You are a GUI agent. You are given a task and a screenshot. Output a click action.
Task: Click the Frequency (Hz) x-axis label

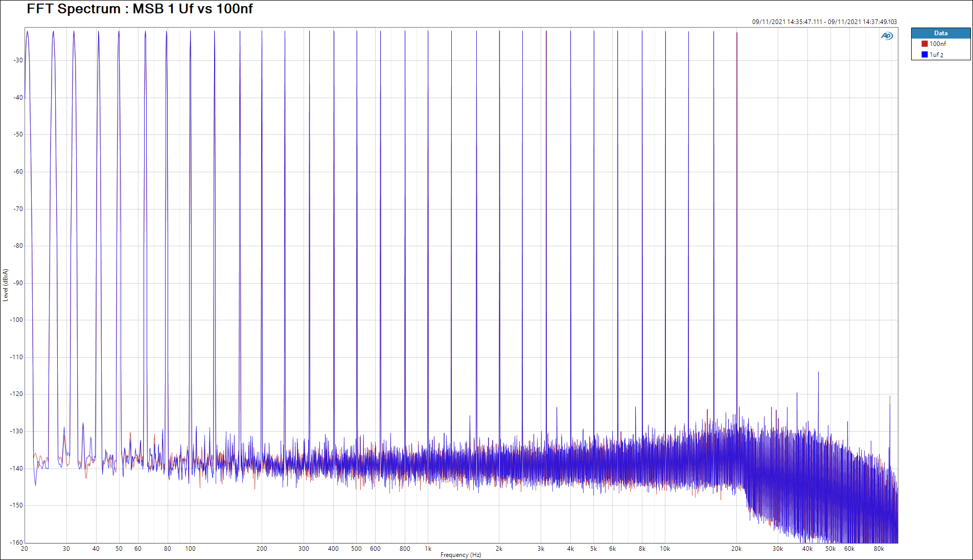pos(460,555)
